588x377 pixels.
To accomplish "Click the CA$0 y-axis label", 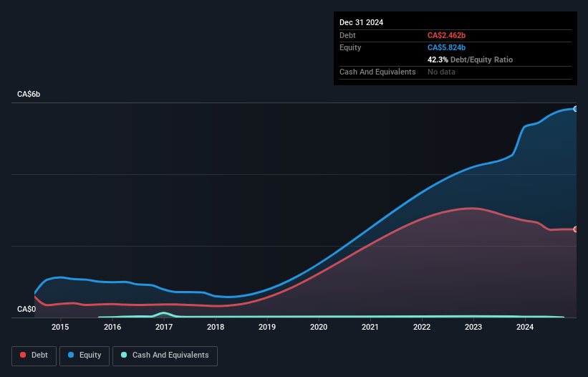I will click(x=26, y=309).
